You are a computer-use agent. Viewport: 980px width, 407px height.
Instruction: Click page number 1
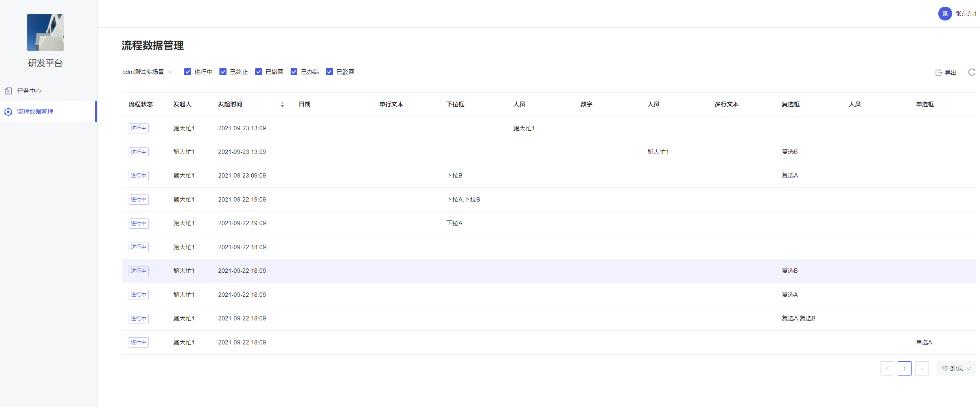click(x=904, y=368)
